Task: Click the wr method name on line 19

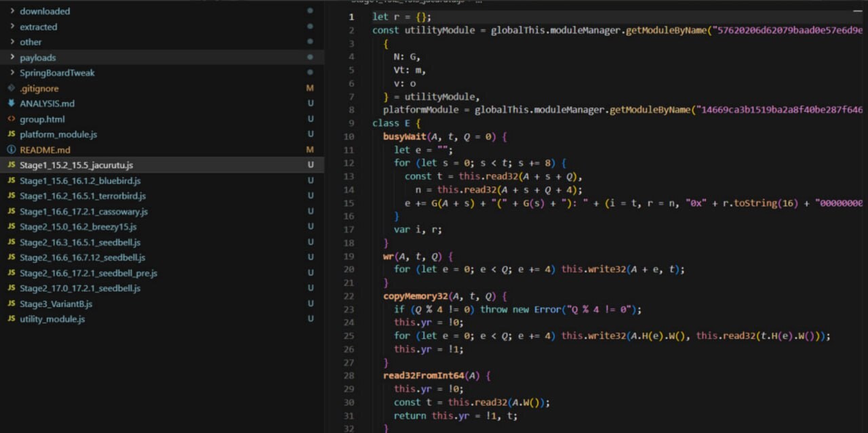Action: tap(389, 256)
